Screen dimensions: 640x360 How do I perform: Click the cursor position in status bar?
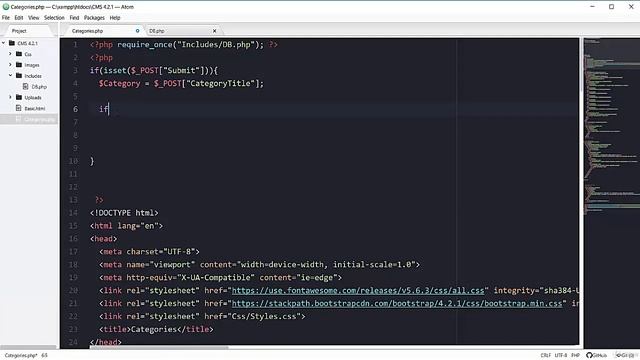click(44, 356)
